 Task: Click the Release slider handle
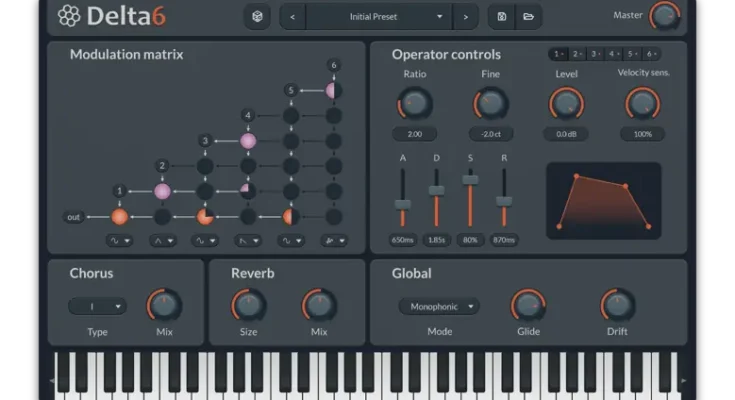click(x=504, y=201)
